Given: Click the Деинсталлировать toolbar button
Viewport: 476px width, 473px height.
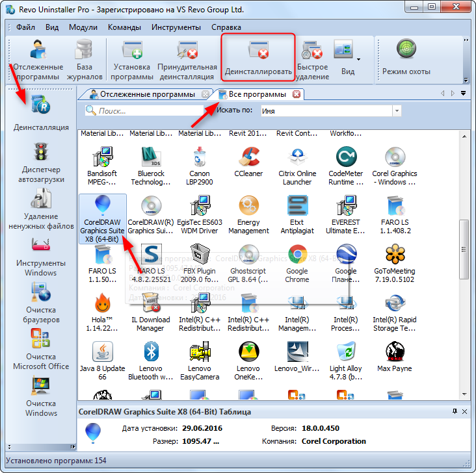Looking at the screenshot, I should 258,58.
